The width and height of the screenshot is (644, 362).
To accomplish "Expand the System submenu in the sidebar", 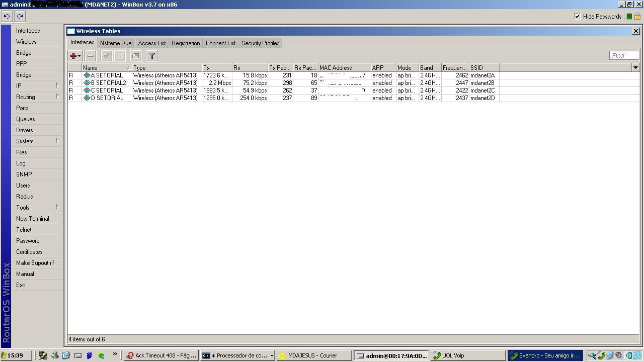I will click(x=57, y=141).
